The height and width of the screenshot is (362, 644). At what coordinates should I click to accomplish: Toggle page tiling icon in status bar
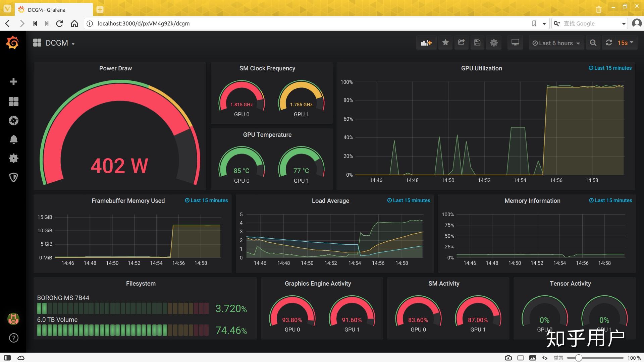(521, 358)
